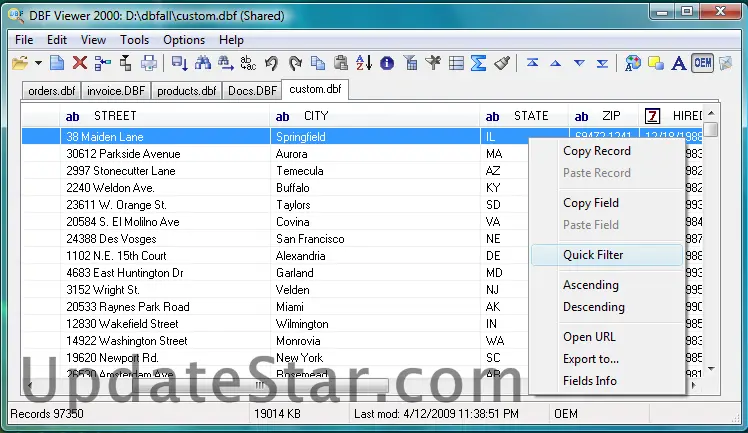Open the View menu
Image resolution: width=748 pixels, height=433 pixels.
93,40
